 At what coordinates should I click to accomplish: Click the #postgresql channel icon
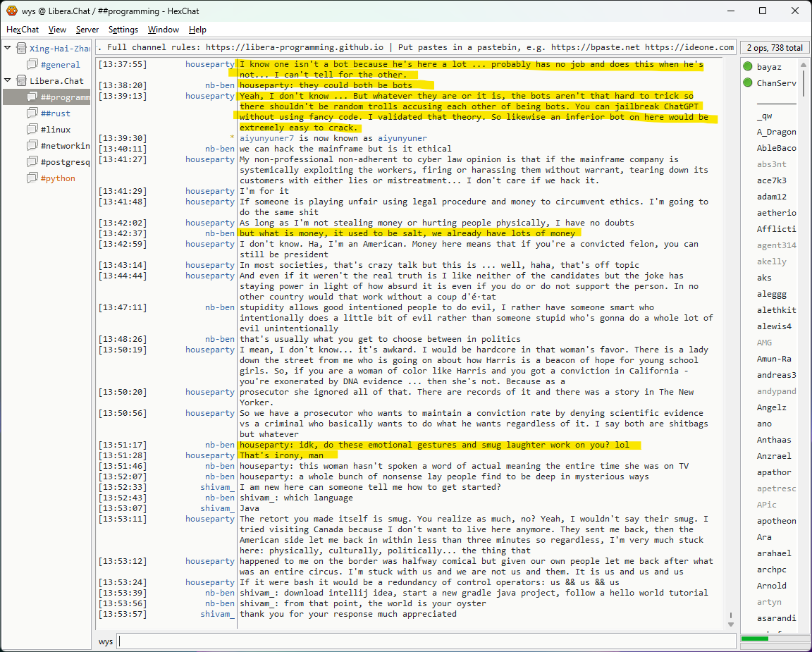[32, 162]
